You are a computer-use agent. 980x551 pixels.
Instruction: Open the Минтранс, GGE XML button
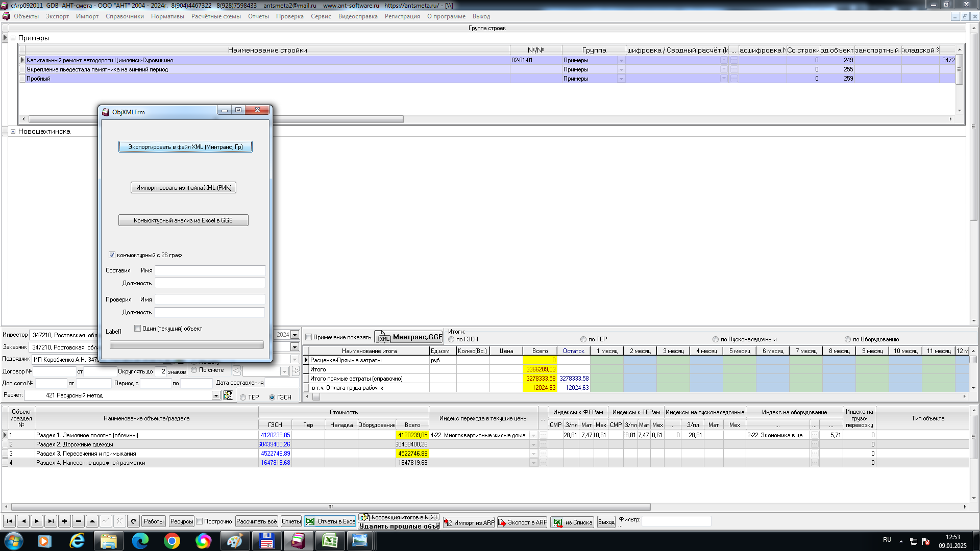pyautogui.click(x=409, y=337)
